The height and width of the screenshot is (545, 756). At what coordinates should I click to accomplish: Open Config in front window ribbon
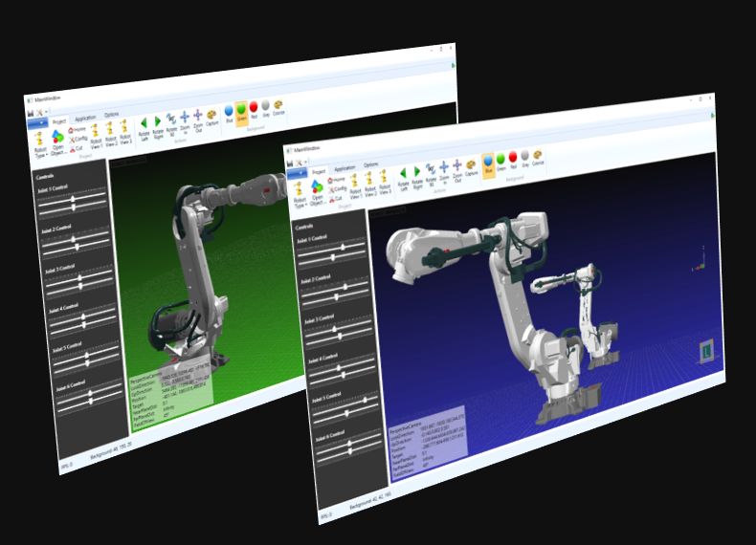click(x=332, y=189)
